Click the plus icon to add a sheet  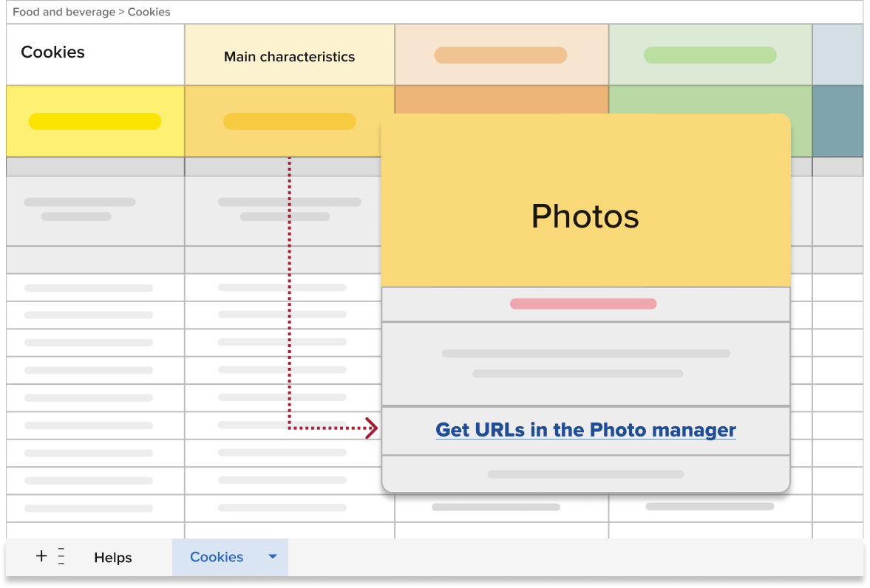(41, 557)
